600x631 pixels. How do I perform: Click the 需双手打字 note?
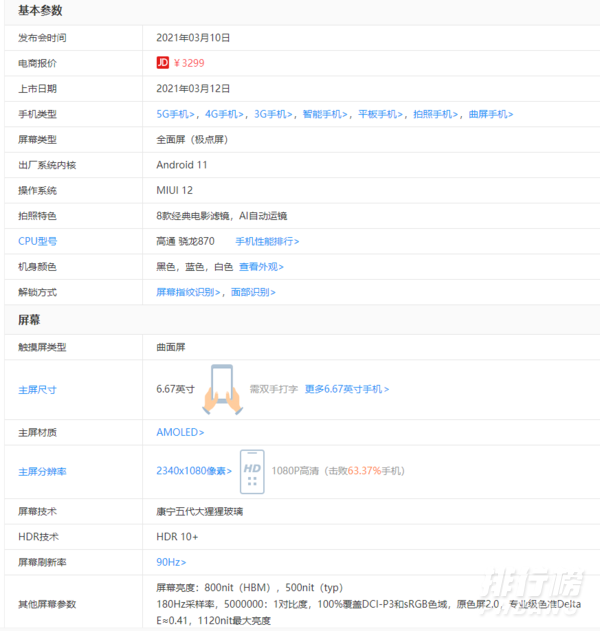(274, 389)
